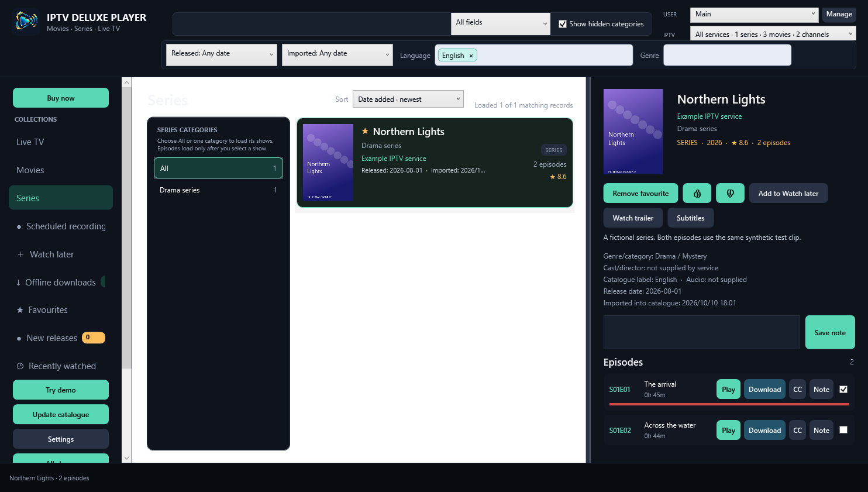Play episode S01E01 The arrival
Viewport: 868px width, 492px height.
tap(728, 389)
